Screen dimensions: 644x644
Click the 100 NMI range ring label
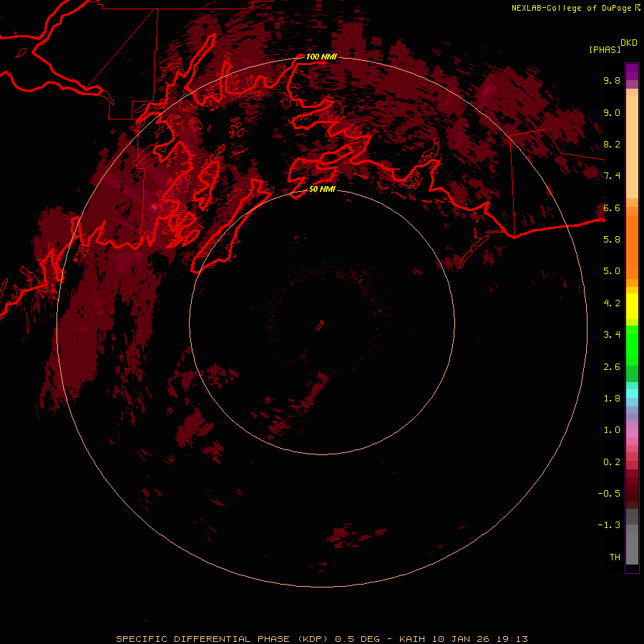321,57
